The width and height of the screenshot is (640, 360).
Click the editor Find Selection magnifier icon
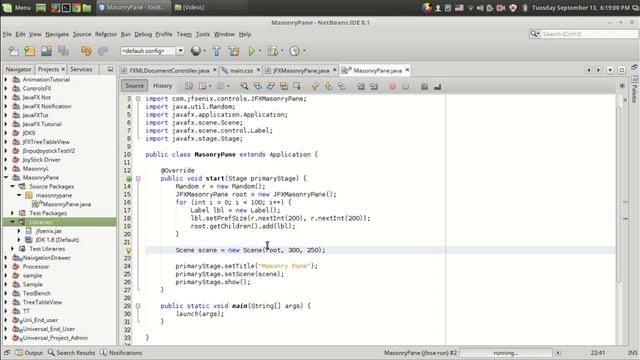244,86
